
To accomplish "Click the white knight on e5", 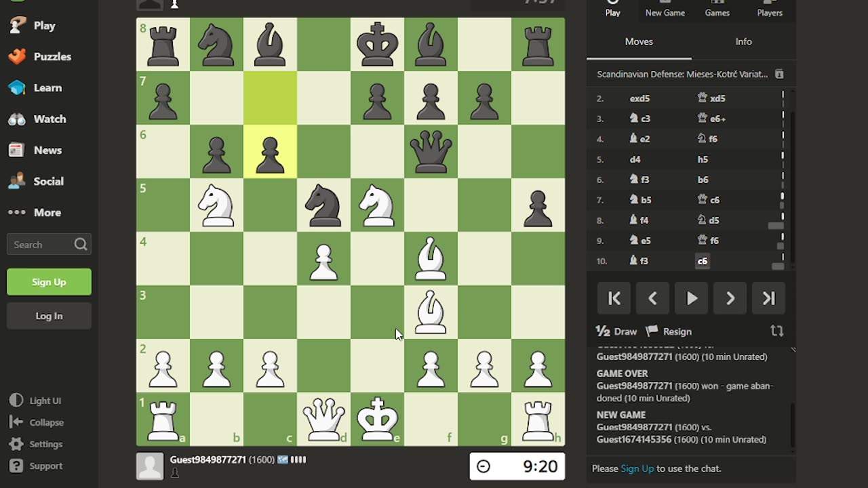I will (x=377, y=205).
